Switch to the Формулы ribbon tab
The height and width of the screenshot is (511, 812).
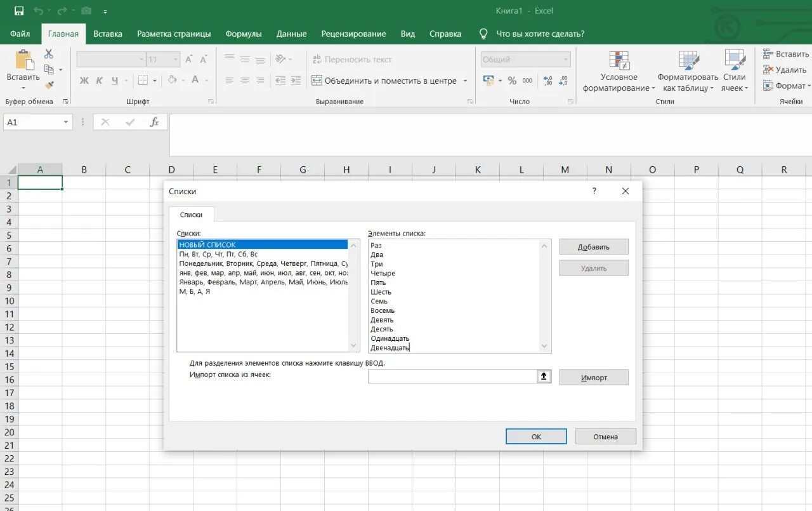coord(244,34)
